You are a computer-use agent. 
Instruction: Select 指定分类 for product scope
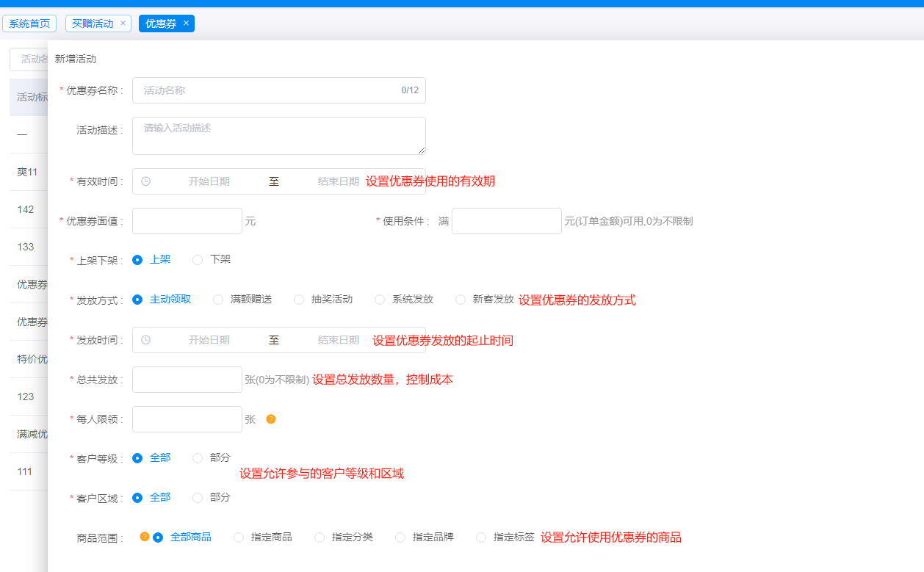pyautogui.click(x=320, y=537)
